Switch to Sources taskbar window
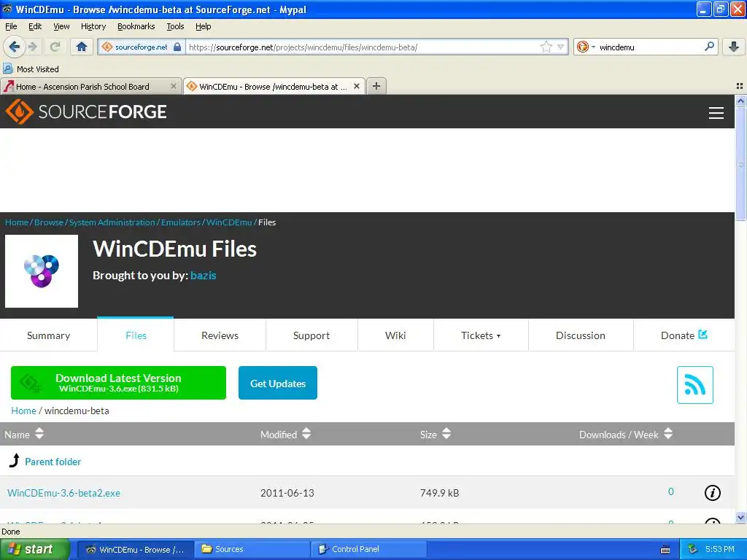The width and height of the screenshot is (747, 560). tap(252, 549)
